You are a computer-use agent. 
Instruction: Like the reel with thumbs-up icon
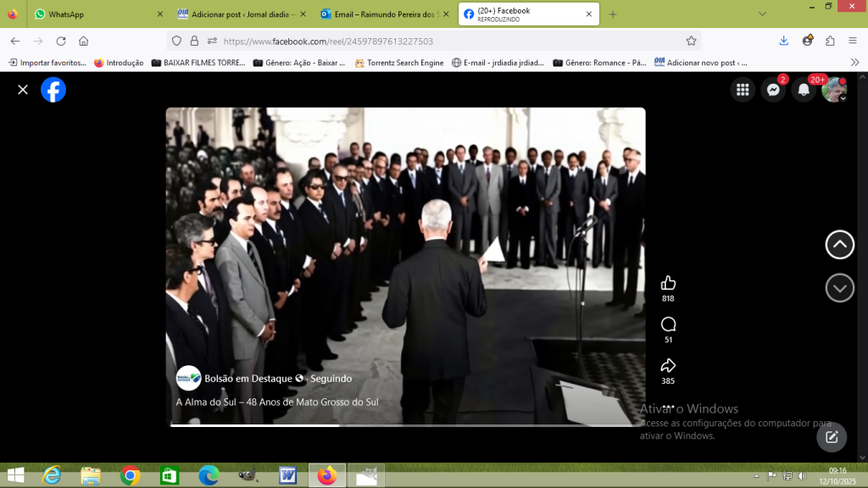pos(668,283)
